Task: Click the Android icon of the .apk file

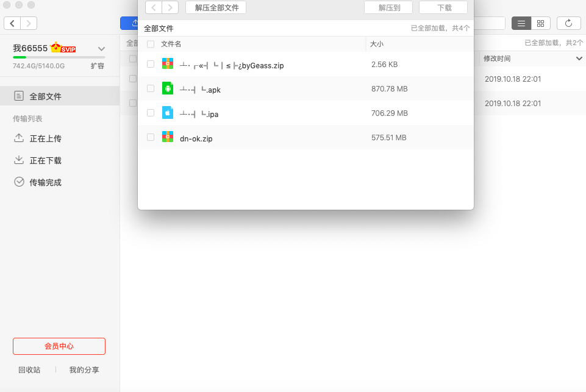Action: click(x=168, y=88)
